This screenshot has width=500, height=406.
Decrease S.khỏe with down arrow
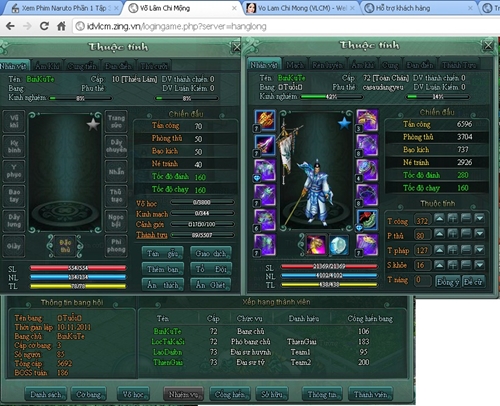coord(480,265)
